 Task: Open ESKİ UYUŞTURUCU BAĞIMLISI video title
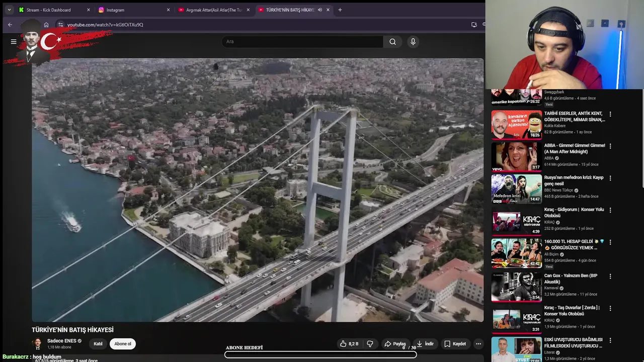coord(573,343)
